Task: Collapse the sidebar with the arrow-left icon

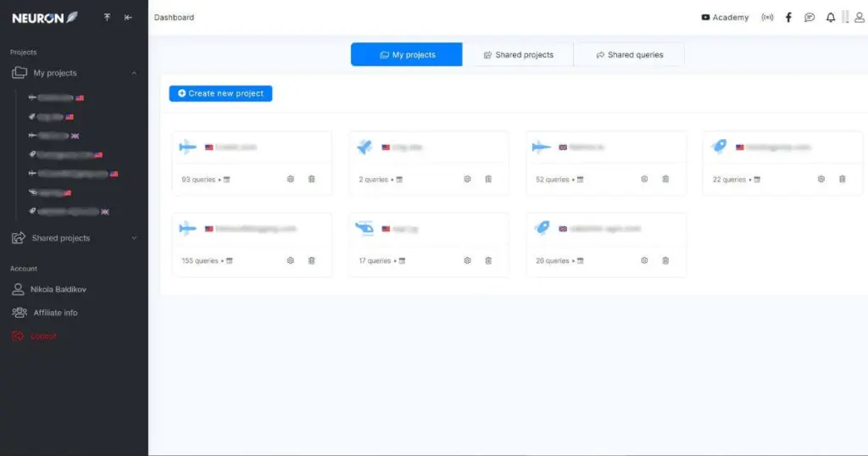Action: (x=128, y=18)
